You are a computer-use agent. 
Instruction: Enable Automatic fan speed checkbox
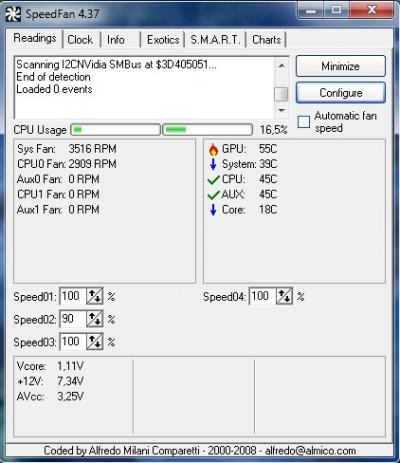coord(304,122)
